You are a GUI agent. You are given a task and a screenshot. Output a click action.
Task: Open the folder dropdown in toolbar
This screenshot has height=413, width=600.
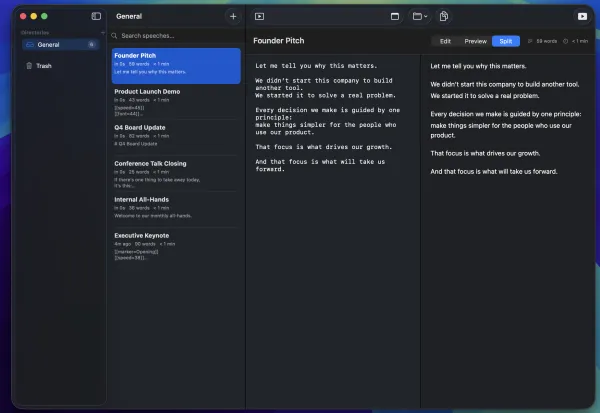[x=420, y=16]
